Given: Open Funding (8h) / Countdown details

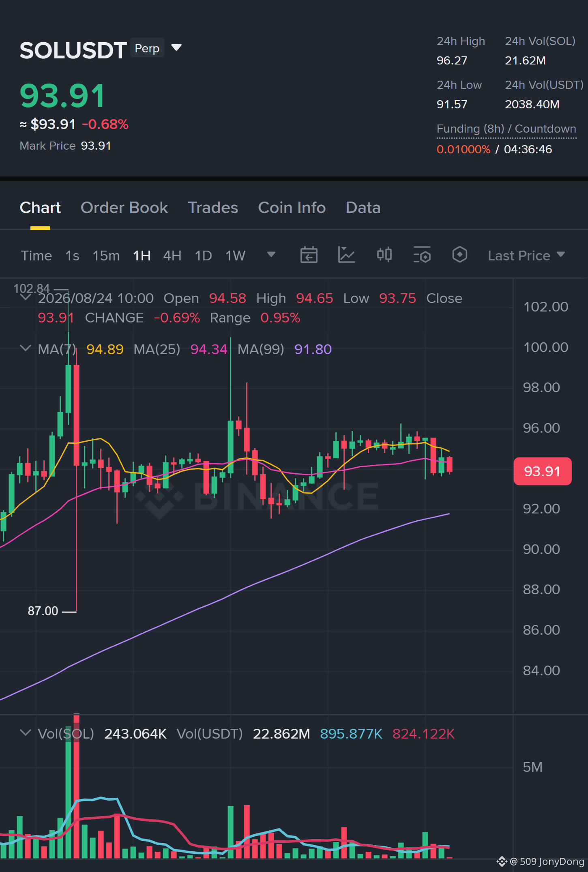Looking at the screenshot, I should click(x=506, y=129).
